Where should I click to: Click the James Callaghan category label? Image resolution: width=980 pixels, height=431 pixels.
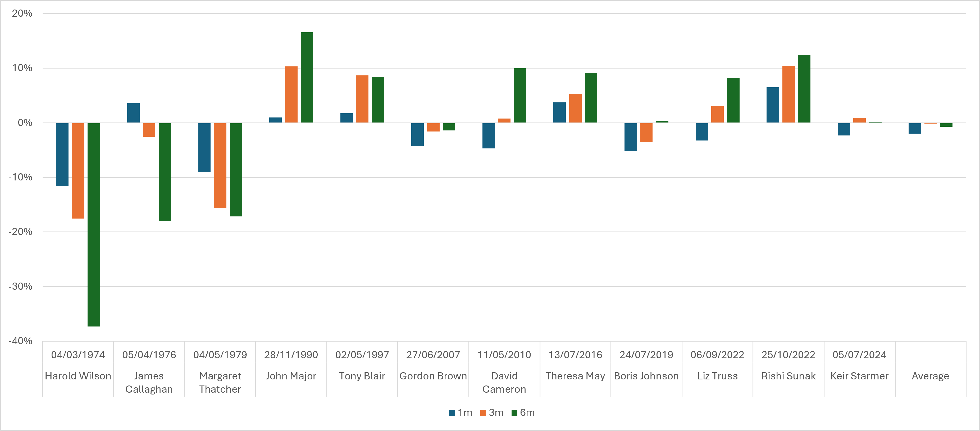[149, 382]
